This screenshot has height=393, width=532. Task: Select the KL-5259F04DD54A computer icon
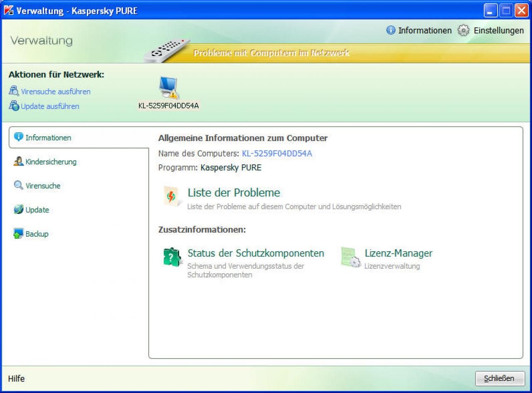tap(168, 88)
